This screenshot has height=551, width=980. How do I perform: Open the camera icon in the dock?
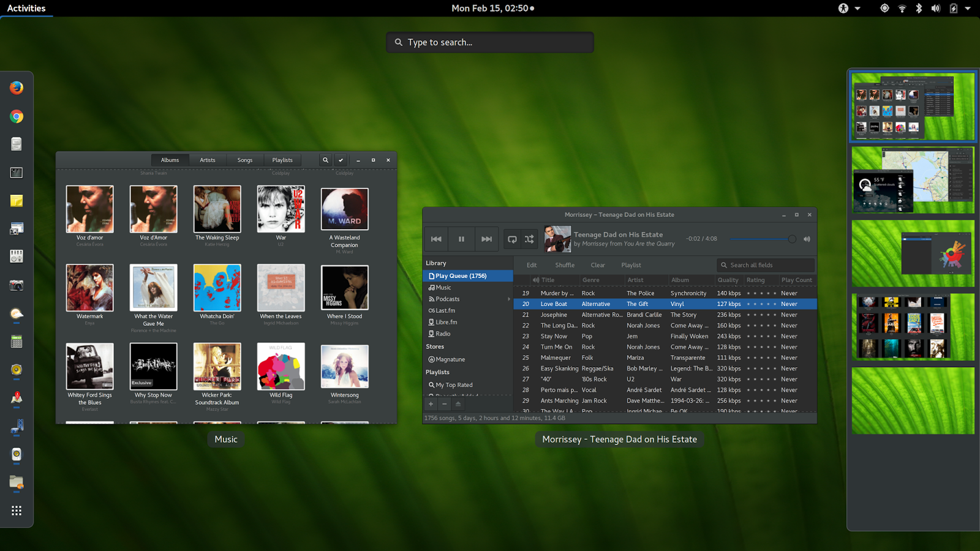(x=17, y=285)
